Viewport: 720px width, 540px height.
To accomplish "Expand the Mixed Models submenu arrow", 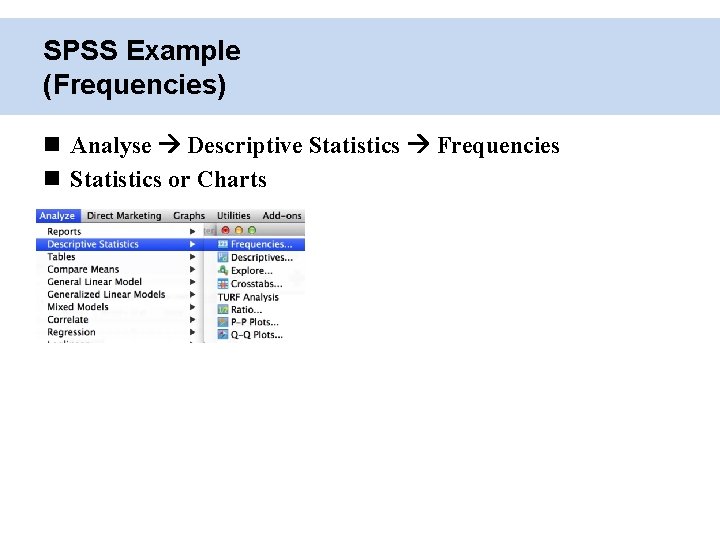I will pos(192,307).
